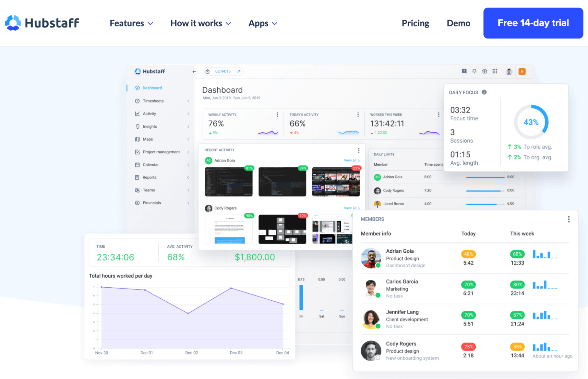This screenshot has width=588, height=379.
Task: Open the Timesheets section
Action: coord(154,101)
